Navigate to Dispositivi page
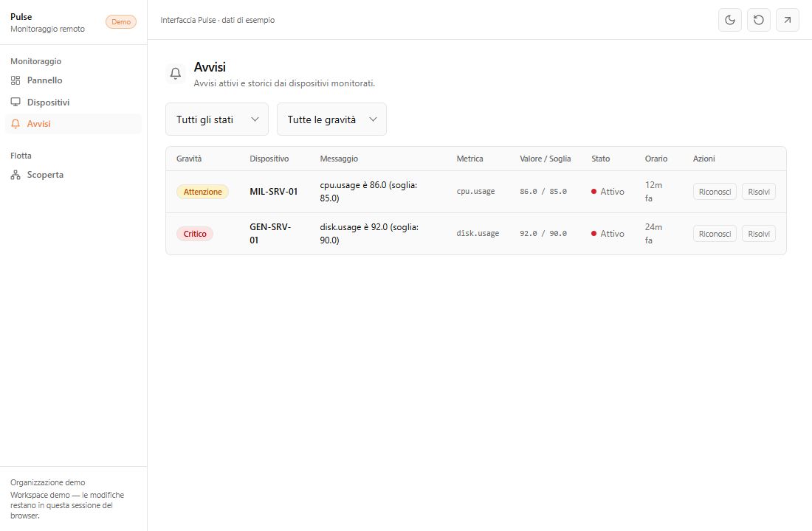The width and height of the screenshot is (812, 531). [x=73, y=102]
